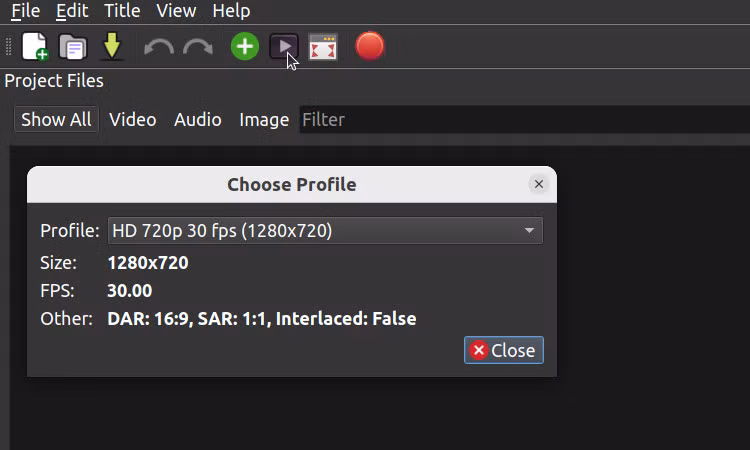750x450 pixels.
Task: Click into the Filter search field
Action: pyautogui.click(x=524, y=120)
